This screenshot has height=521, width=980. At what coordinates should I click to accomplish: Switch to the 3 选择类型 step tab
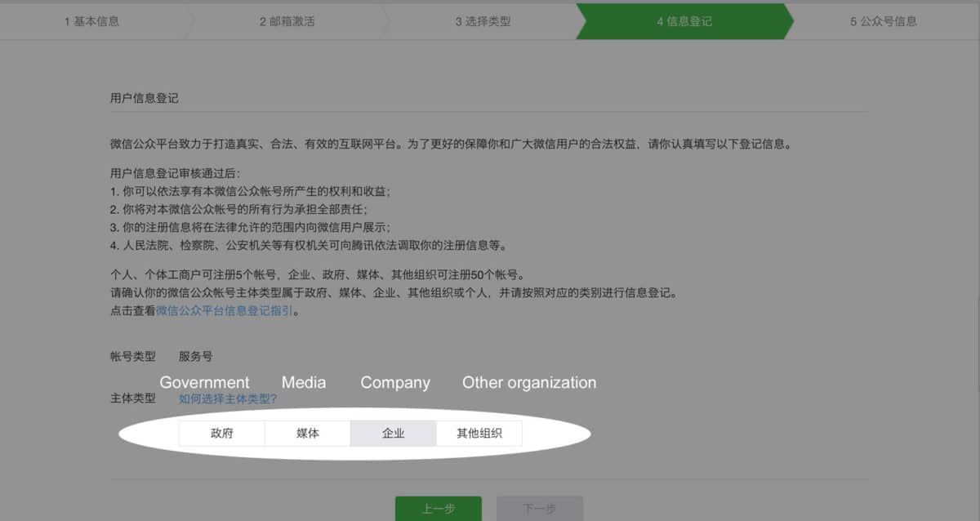pyautogui.click(x=484, y=22)
